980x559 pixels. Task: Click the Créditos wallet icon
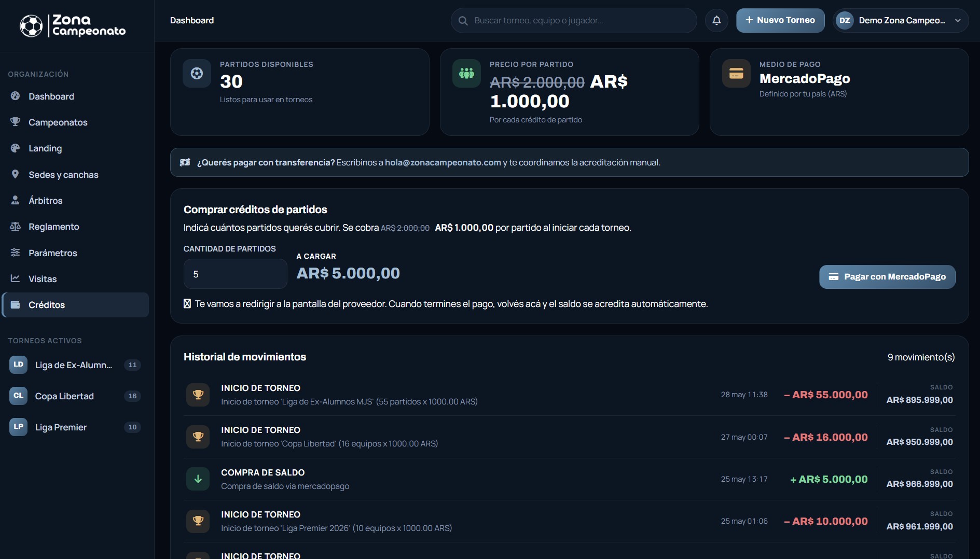coord(16,305)
